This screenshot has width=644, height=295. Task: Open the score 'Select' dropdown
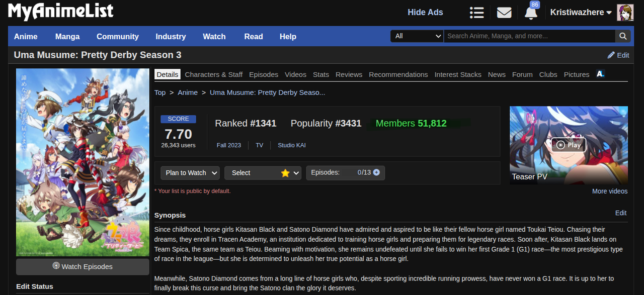pos(263,173)
